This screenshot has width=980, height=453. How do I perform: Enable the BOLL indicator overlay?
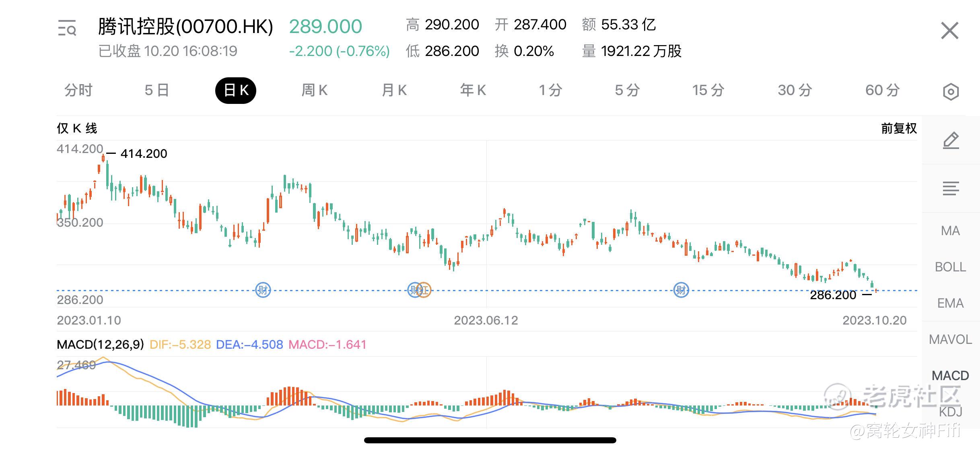click(x=951, y=267)
